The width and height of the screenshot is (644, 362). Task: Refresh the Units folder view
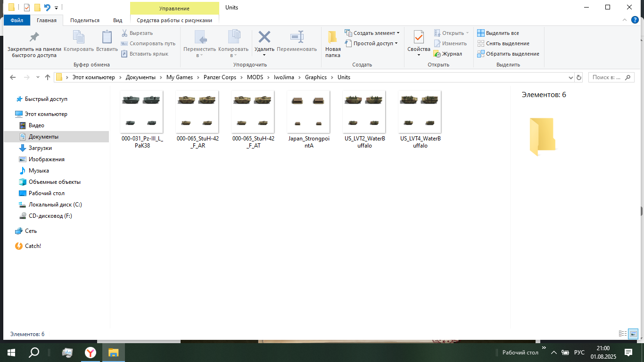[x=579, y=77]
